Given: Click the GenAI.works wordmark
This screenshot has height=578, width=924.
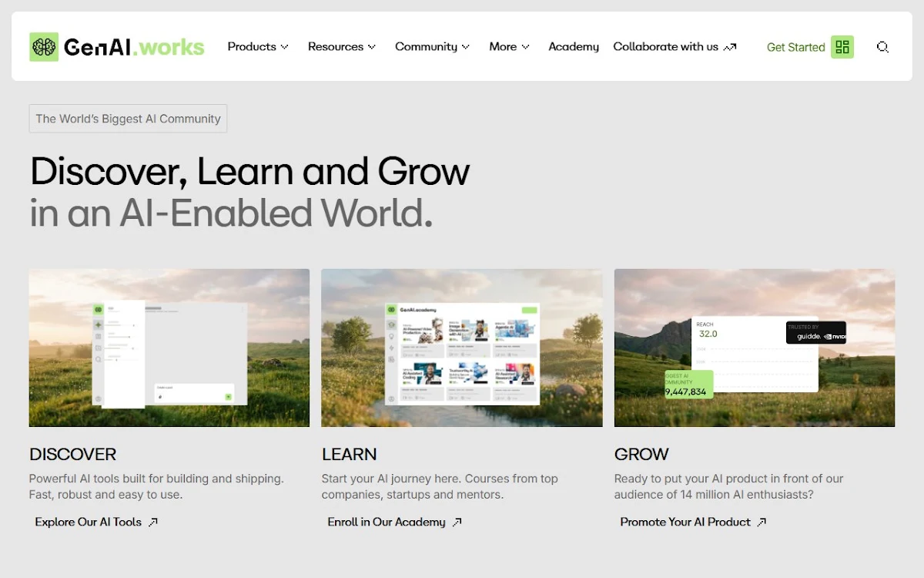Looking at the screenshot, I should 134,48.
